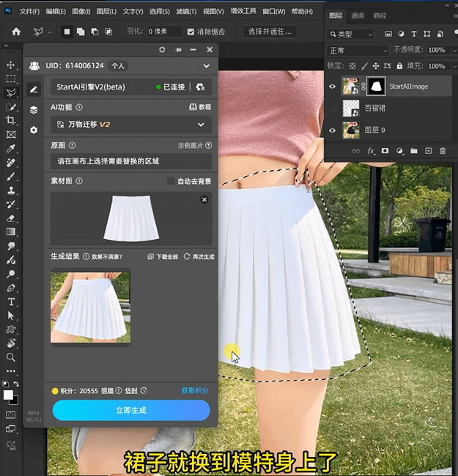
Task: Create a new layer group folder
Action: click(414, 151)
